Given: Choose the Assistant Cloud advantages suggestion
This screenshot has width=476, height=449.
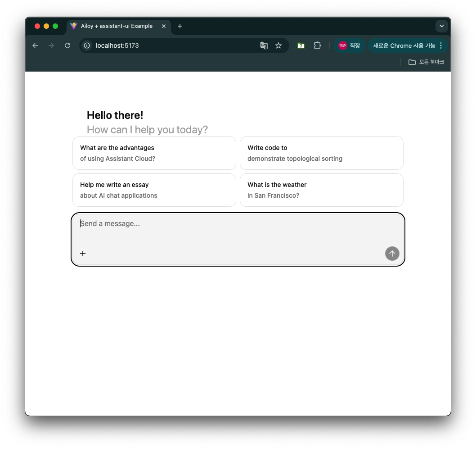Looking at the screenshot, I should tap(154, 153).
